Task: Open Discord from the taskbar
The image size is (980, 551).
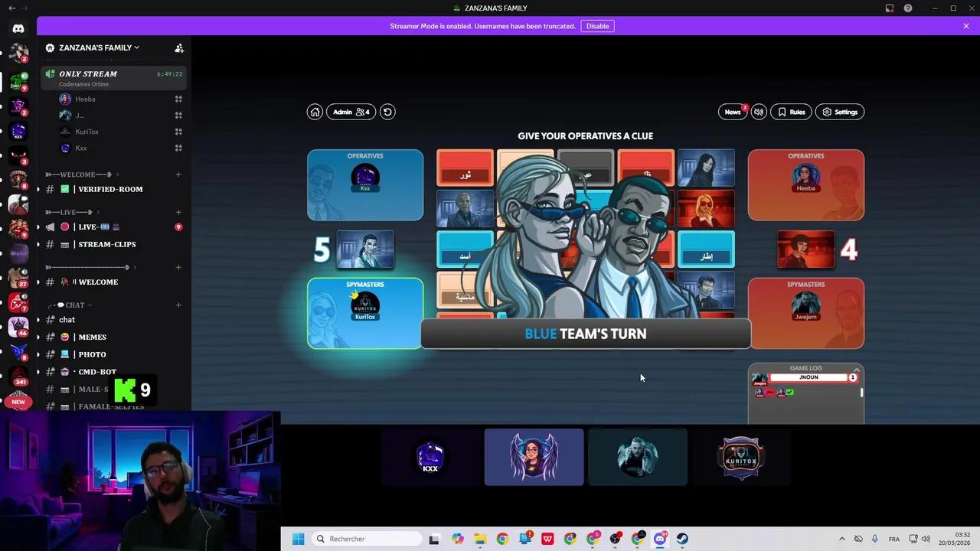Action: (660, 539)
